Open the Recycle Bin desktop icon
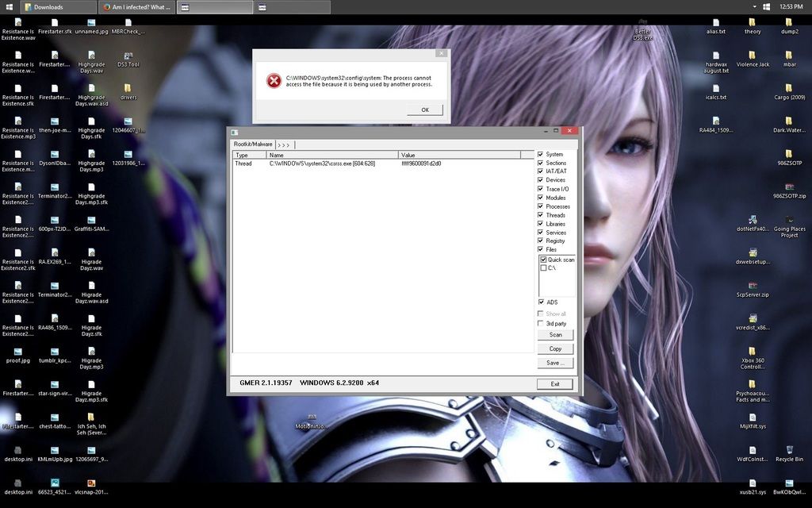812x508 pixels. [789, 453]
